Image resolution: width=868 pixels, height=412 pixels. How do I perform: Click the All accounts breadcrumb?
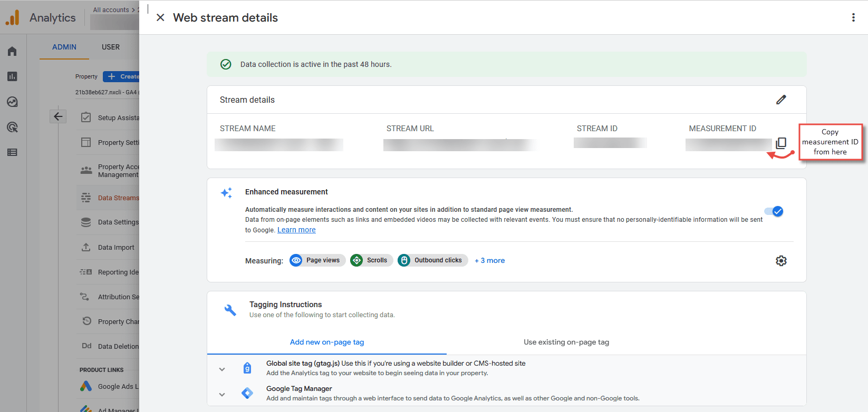pyautogui.click(x=111, y=9)
